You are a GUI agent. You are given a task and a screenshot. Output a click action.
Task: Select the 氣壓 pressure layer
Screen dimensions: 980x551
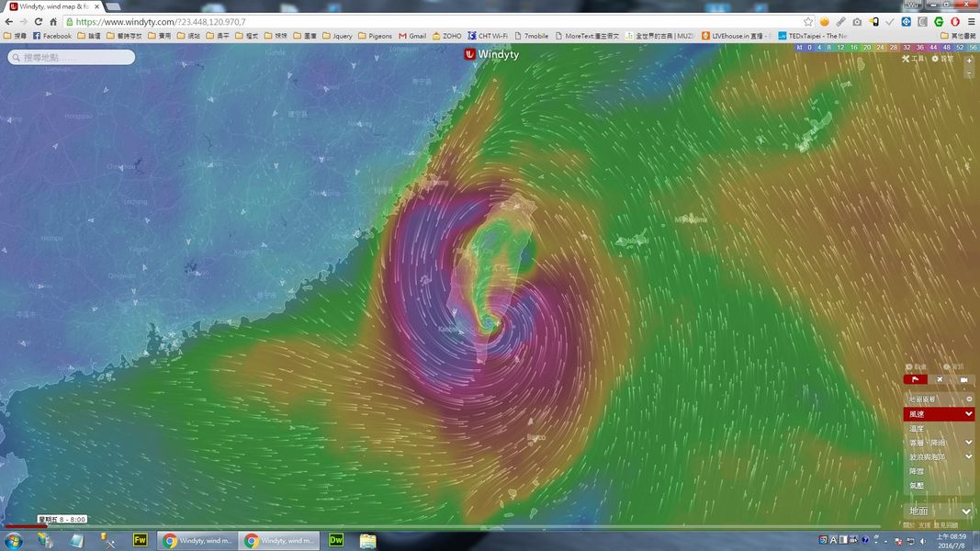point(918,485)
